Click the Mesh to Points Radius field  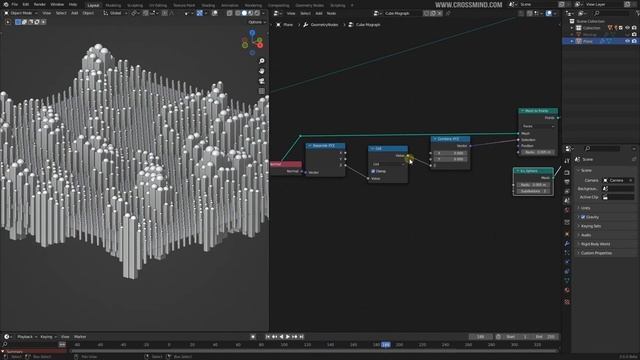click(538, 152)
